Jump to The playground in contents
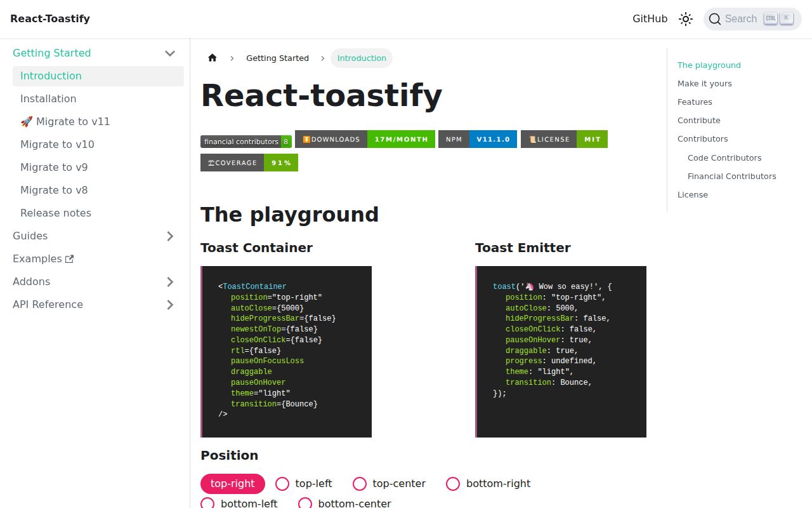 coord(709,65)
